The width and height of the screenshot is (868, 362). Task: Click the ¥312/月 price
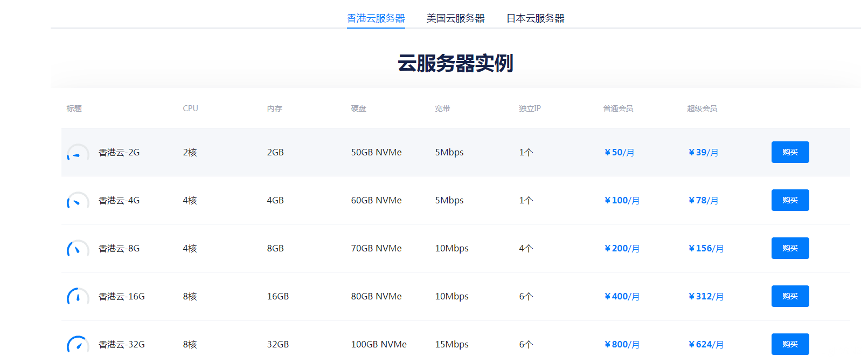coord(706,297)
